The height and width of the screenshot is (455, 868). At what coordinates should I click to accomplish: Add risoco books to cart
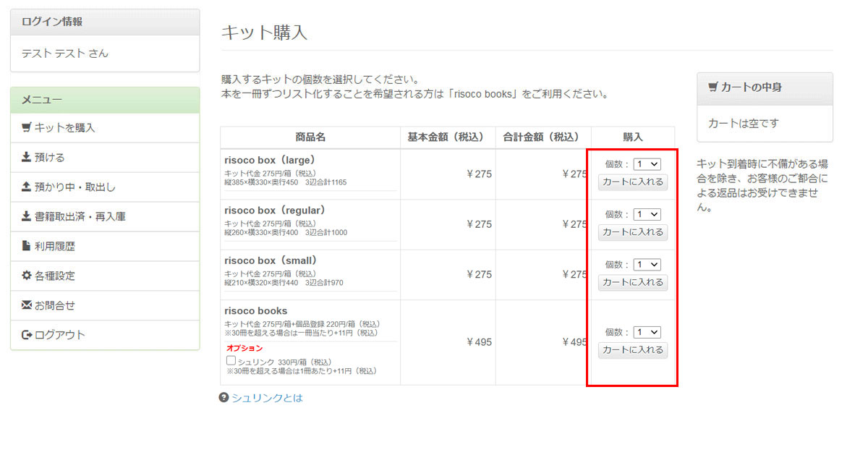point(633,349)
